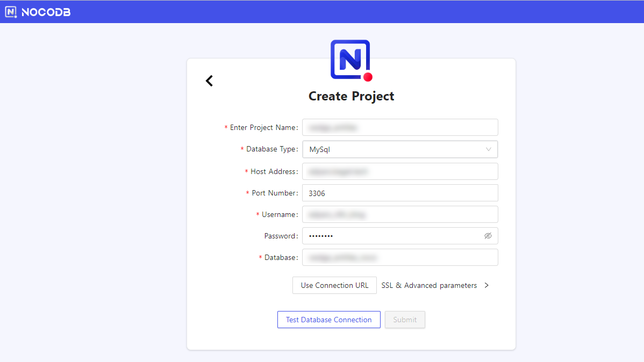Click the Database Type dropdown chevron
Screen dimensions: 644x362
[488, 149]
